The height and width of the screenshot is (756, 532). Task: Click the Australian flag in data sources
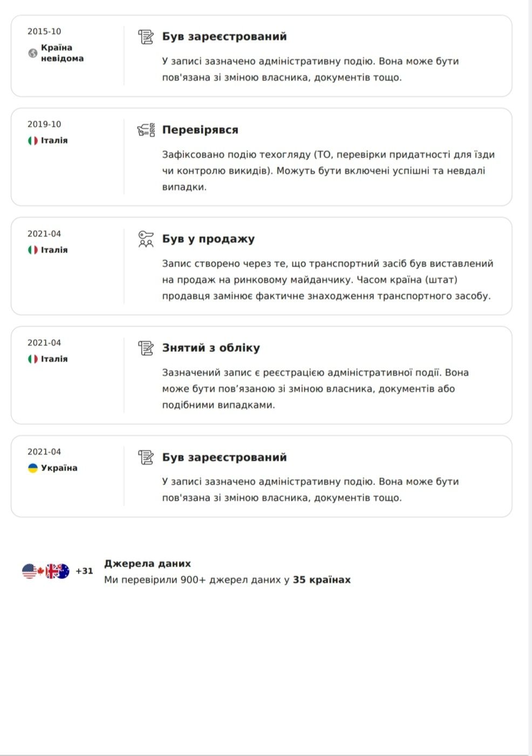pyautogui.click(x=62, y=571)
